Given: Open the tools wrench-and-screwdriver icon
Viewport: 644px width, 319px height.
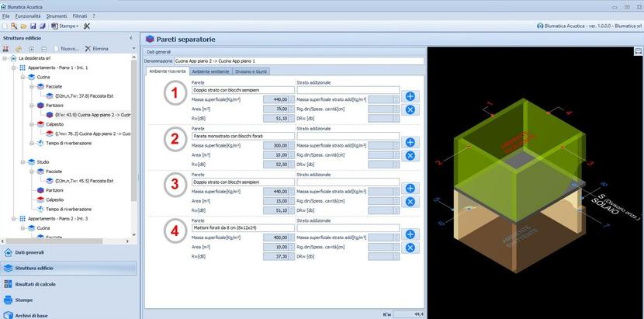Looking at the screenshot, I should [x=87, y=26].
